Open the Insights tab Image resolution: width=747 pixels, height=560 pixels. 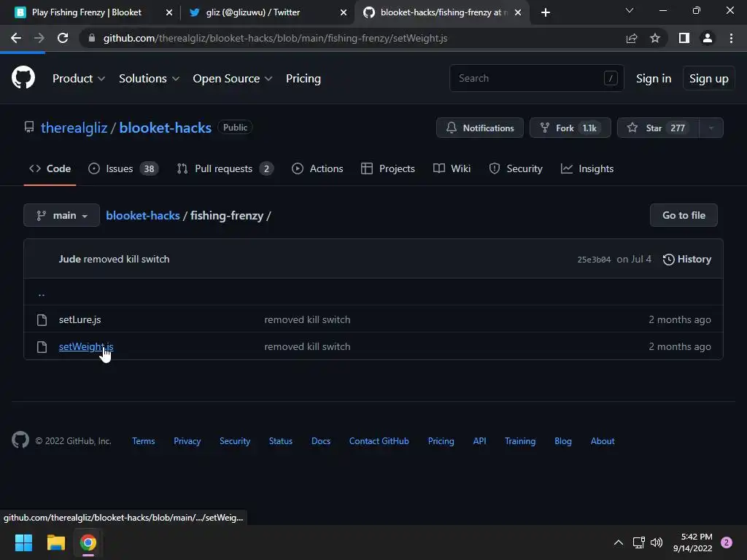(x=587, y=168)
